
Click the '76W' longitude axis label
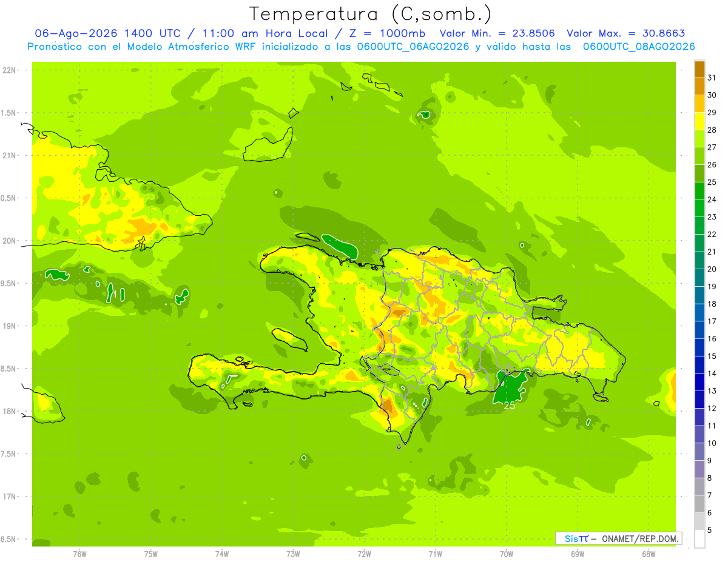coord(79,554)
